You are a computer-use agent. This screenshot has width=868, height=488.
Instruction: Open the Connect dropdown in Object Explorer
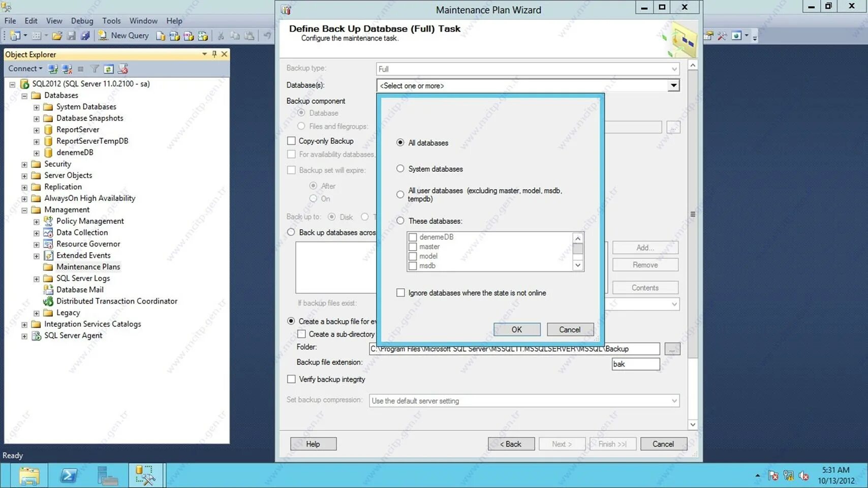click(25, 69)
